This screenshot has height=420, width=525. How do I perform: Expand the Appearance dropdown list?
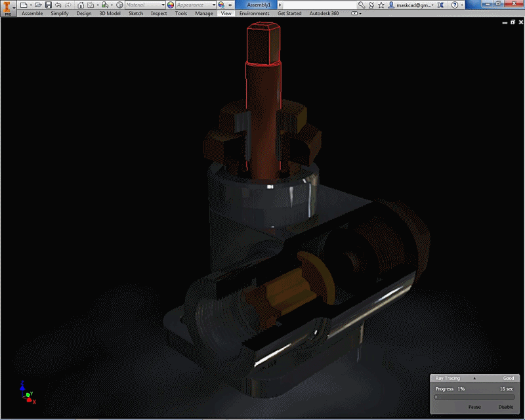click(x=214, y=5)
